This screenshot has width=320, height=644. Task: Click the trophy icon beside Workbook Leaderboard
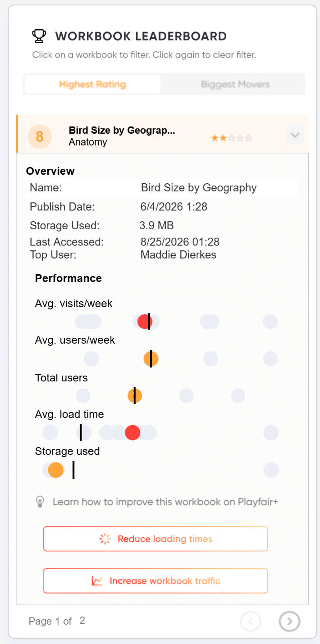pyautogui.click(x=39, y=36)
